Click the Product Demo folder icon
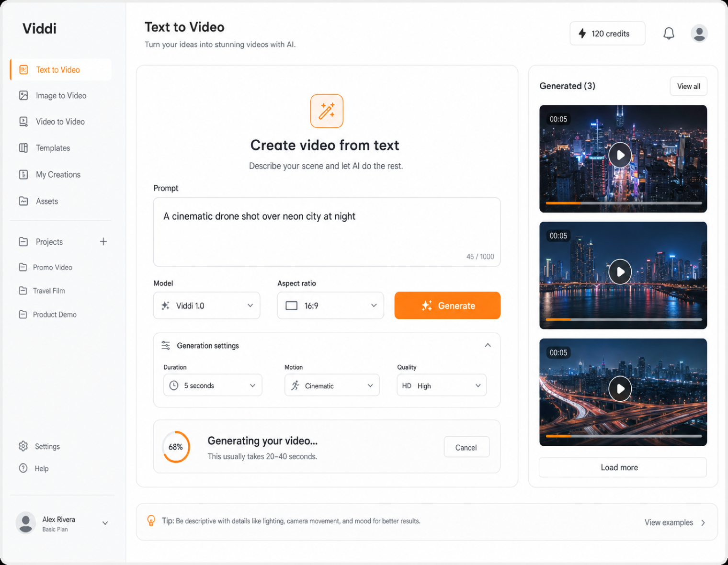728x565 pixels. click(23, 315)
